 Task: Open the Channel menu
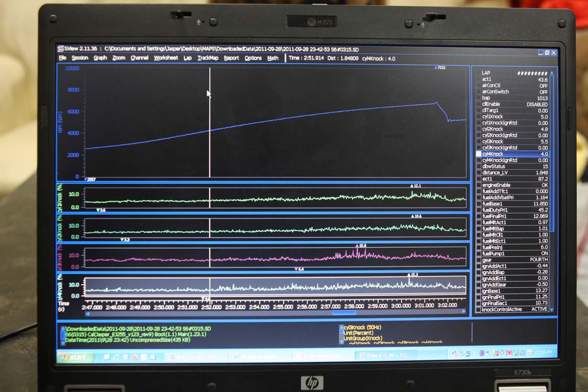coord(139,58)
